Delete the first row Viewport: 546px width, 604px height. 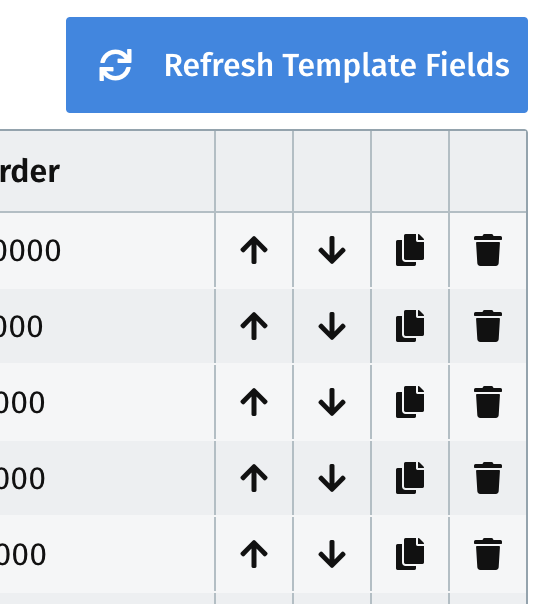tap(488, 250)
